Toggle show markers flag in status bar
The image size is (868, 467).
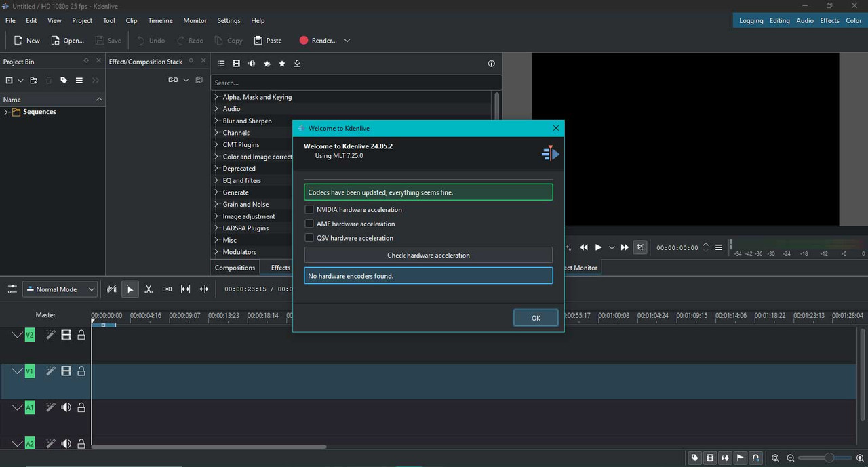(741, 458)
